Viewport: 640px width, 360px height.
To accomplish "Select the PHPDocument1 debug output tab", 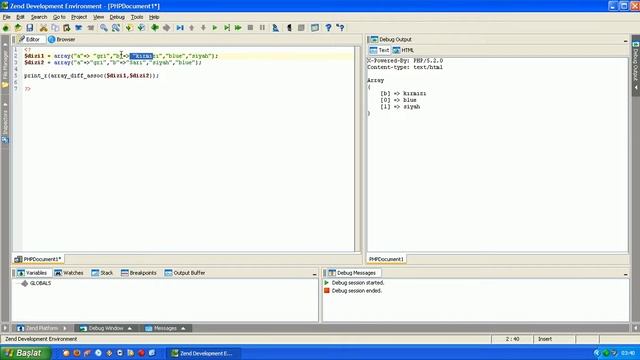I will click(x=386, y=259).
